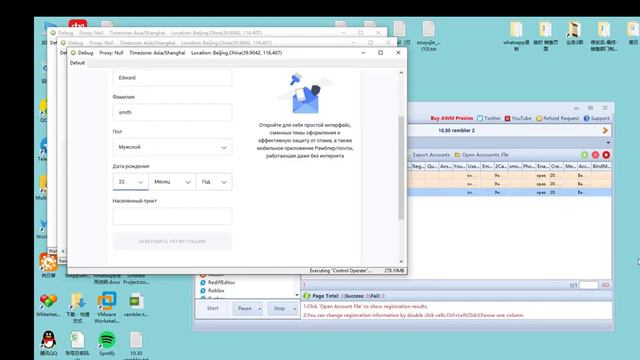This screenshot has height=360, width=640.
Task: Select the first orange accounts table row
Action: click(x=510, y=176)
